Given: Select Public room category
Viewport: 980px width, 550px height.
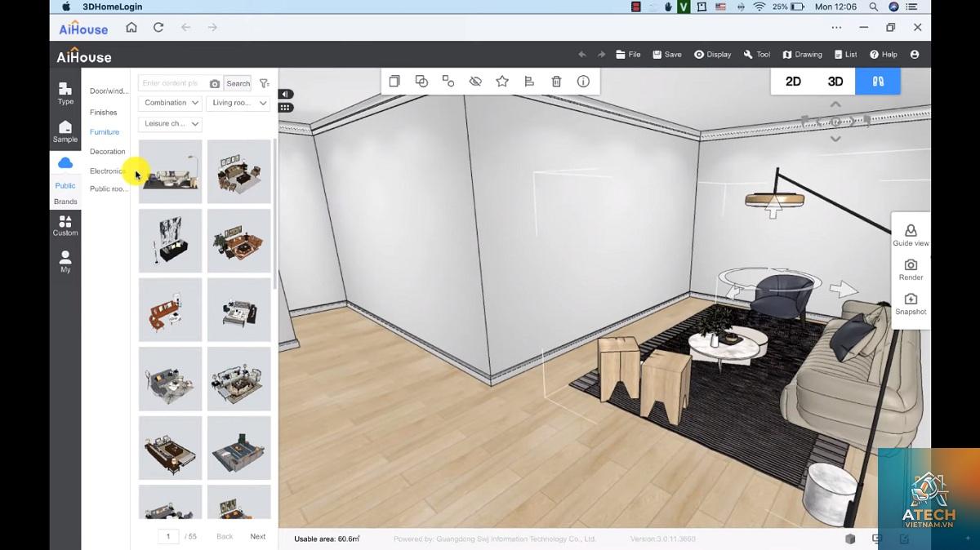Looking at the screenshot, I should point(108,189).
